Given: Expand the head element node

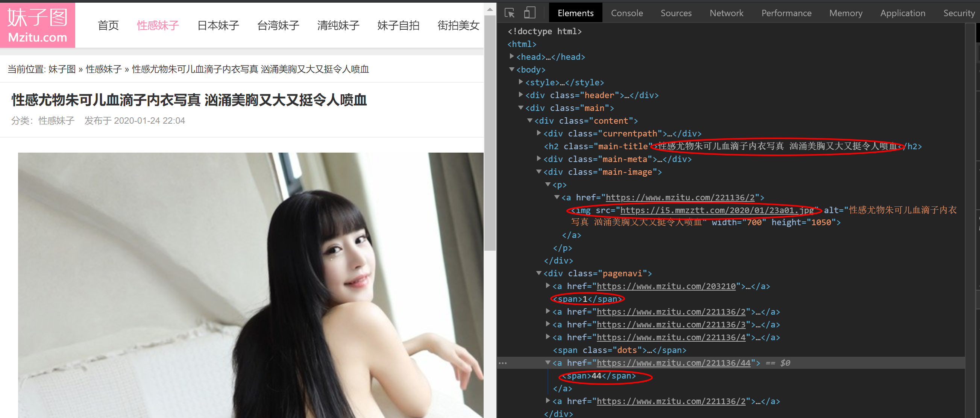Looking at the screenshot, I should point(513,58).
